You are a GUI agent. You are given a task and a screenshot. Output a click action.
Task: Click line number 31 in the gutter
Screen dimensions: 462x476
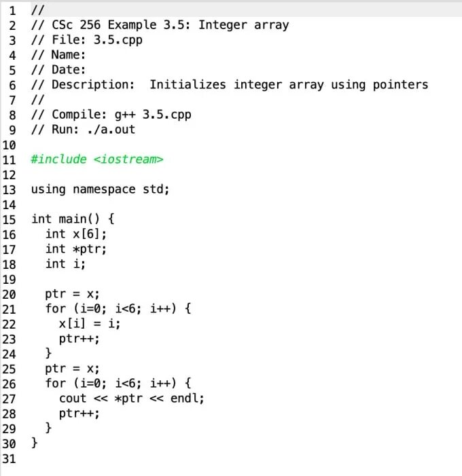click(9, 459)
